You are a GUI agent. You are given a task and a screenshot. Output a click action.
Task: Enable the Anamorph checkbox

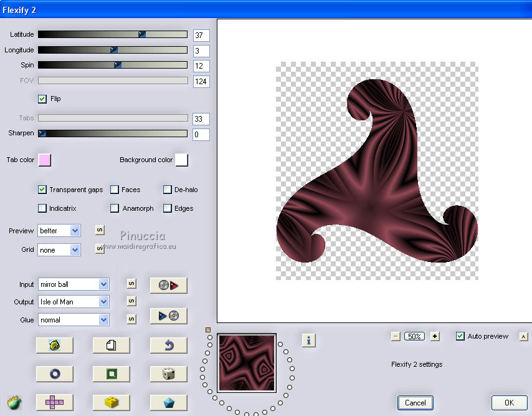[x=115, y=208]
